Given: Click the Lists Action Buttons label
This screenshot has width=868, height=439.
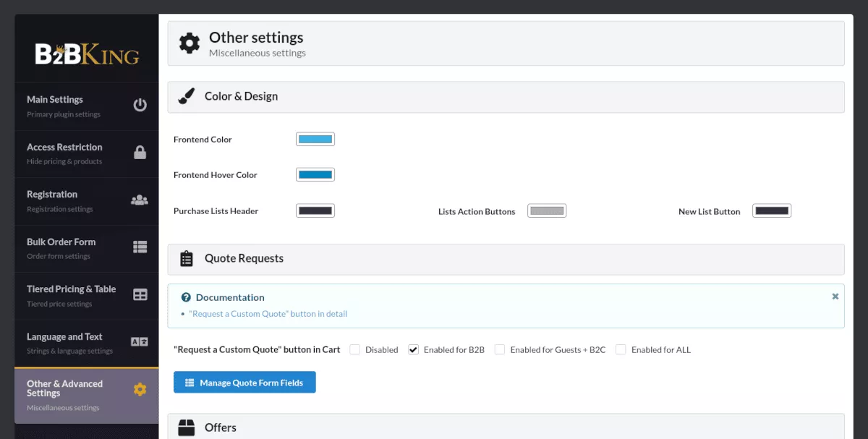Looking at the screenshot, I should pos(477,212).
